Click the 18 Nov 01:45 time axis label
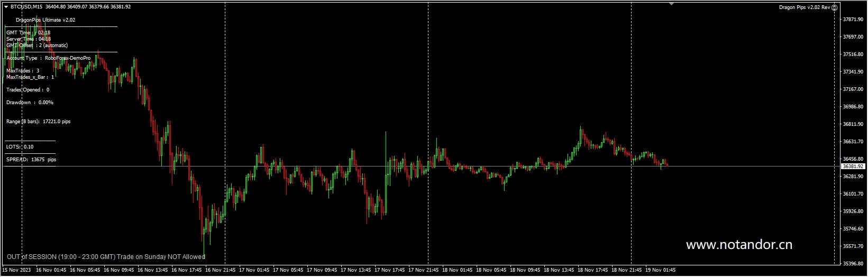868x277 pixels. point(458,270)
